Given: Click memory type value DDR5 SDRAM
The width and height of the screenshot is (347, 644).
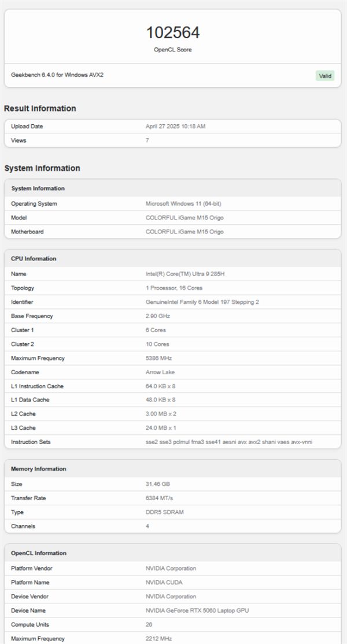Looking at the screenshot, I should (164, 512).
